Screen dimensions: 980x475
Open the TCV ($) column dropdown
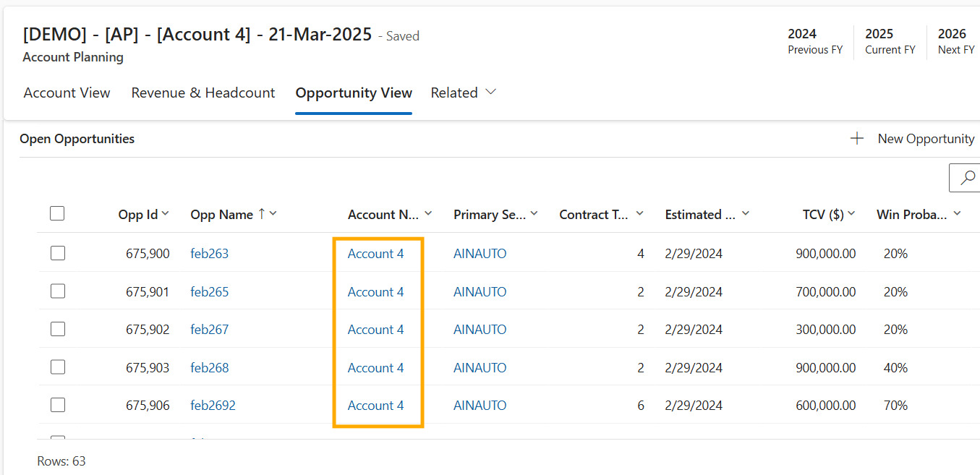click(851, 214)
